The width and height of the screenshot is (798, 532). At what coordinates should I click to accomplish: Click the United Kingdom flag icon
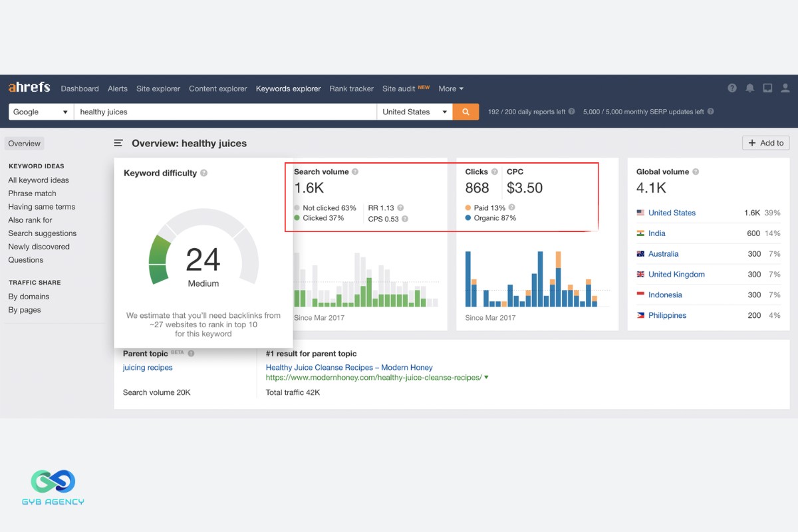(640, 274)
